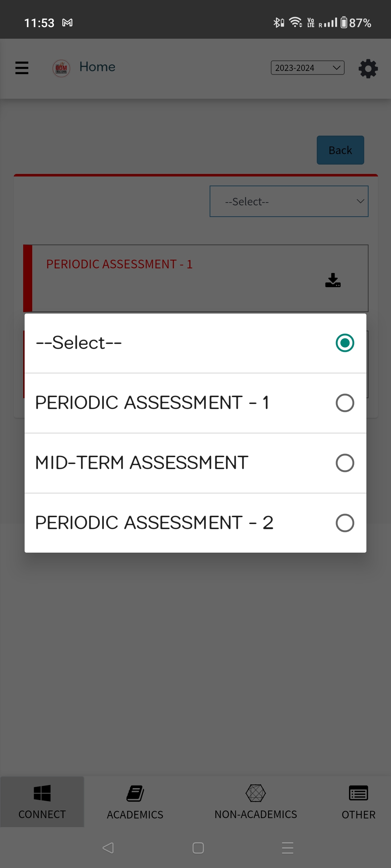Screen dimensions: 391x868
Task: Tap the Other list icon
Action: [358, 793]
